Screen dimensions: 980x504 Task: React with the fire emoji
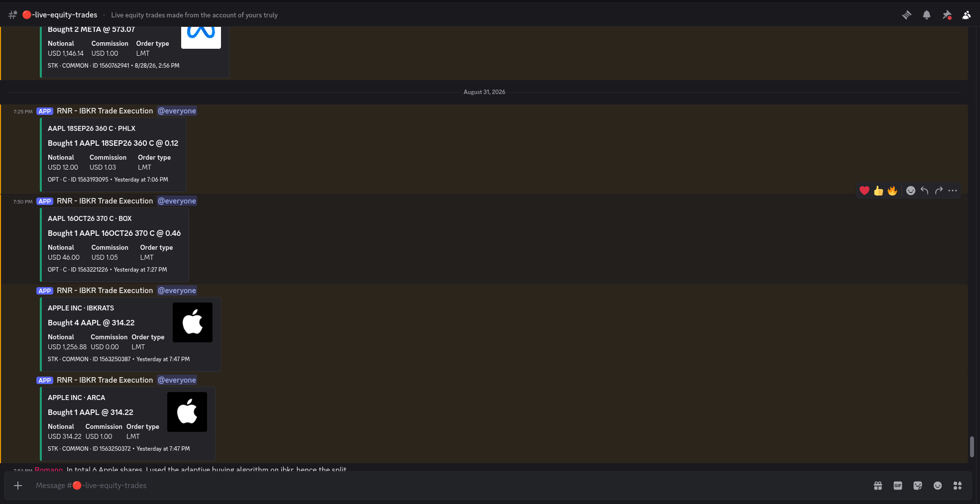pos(892,191)
